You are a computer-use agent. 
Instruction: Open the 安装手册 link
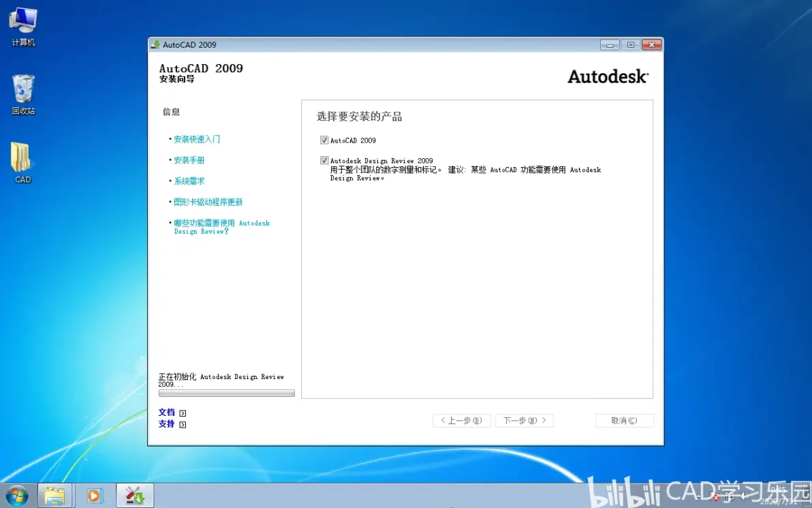tap(189, 160)
